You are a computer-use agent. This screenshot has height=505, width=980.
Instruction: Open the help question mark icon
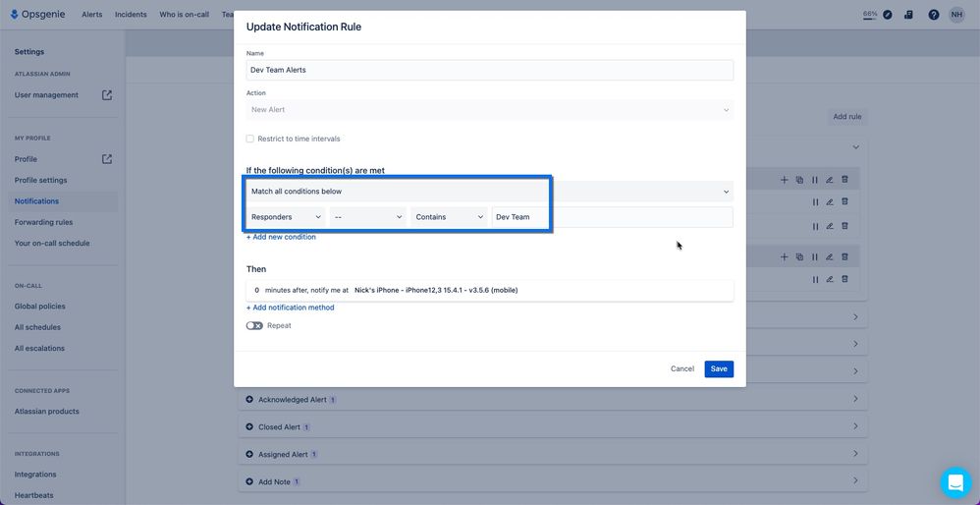(x=934, y=15)
